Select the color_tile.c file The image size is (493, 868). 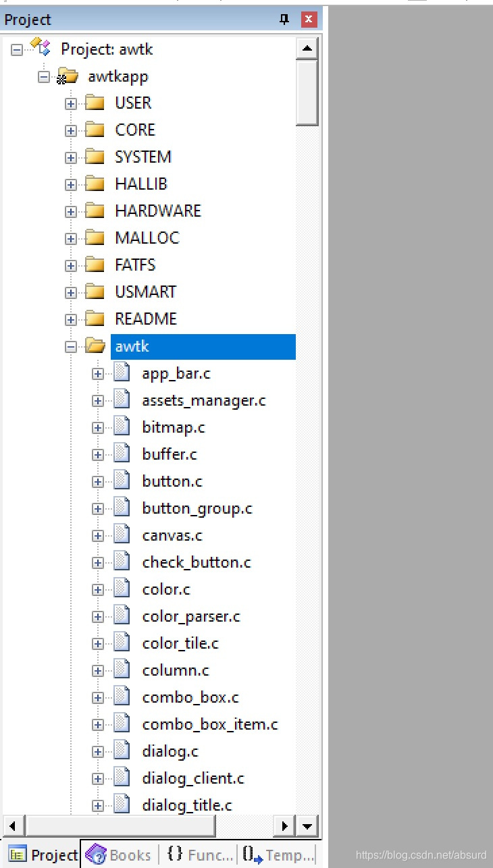[180, 643]
